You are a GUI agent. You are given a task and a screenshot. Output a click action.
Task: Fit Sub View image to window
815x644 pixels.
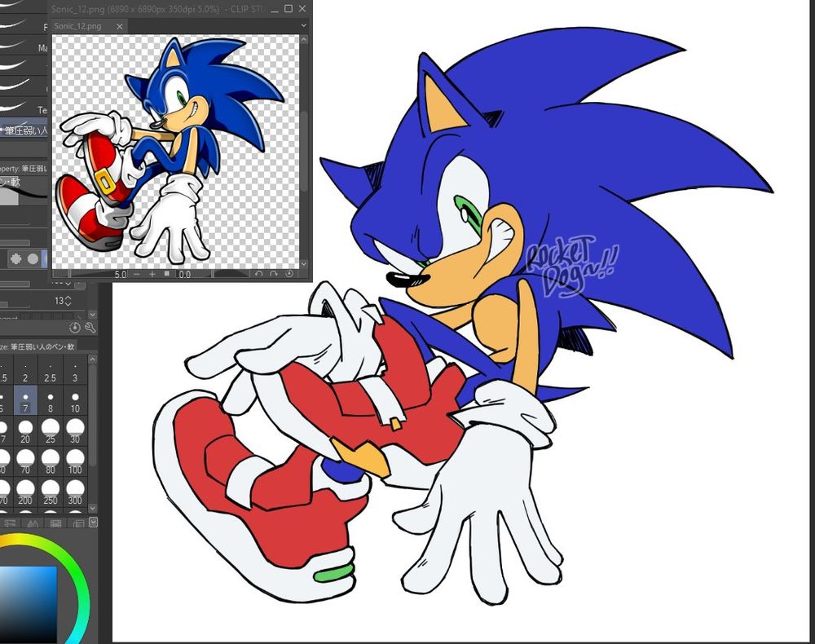(167, 274)
